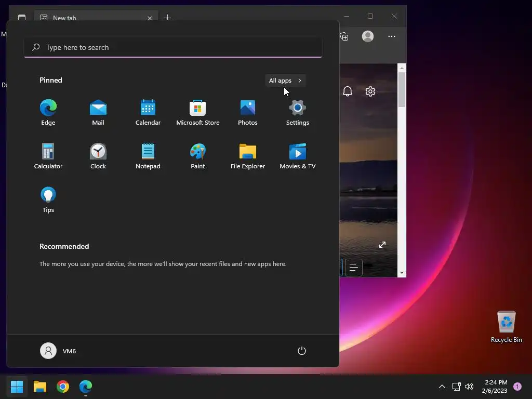The image size is (532, 399).
Task: Open Settings from pinned apps
Action: [x=298, y=113]
